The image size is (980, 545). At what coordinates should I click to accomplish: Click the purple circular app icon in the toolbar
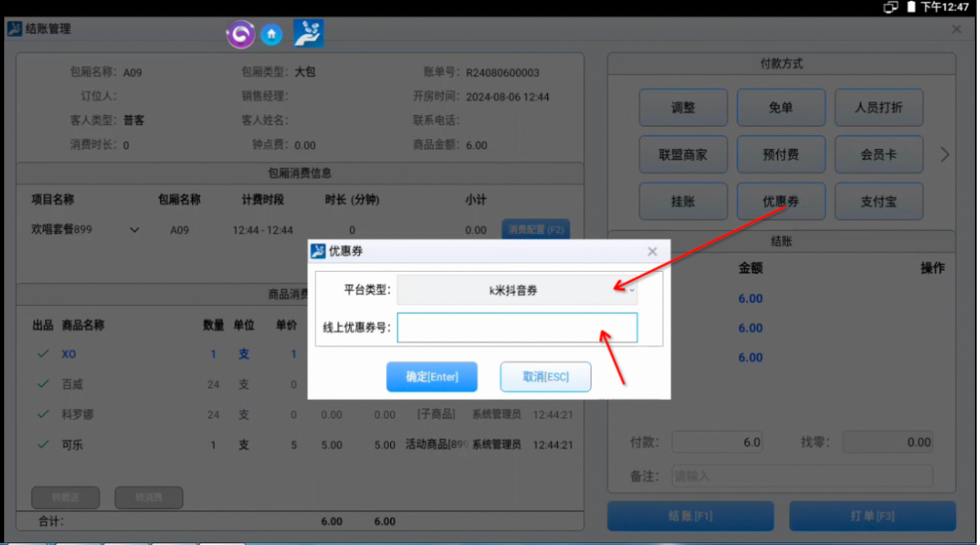click(241, 33)
